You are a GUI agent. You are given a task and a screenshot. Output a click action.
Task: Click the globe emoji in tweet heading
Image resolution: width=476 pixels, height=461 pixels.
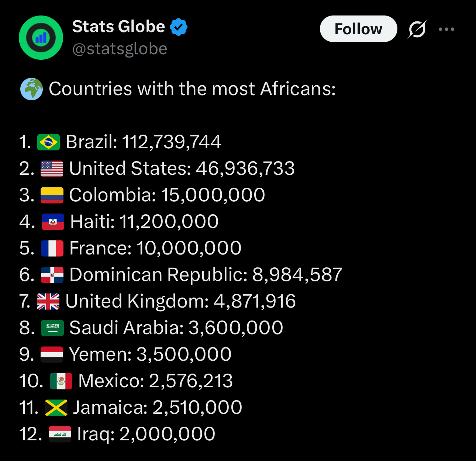coord(31,89)
